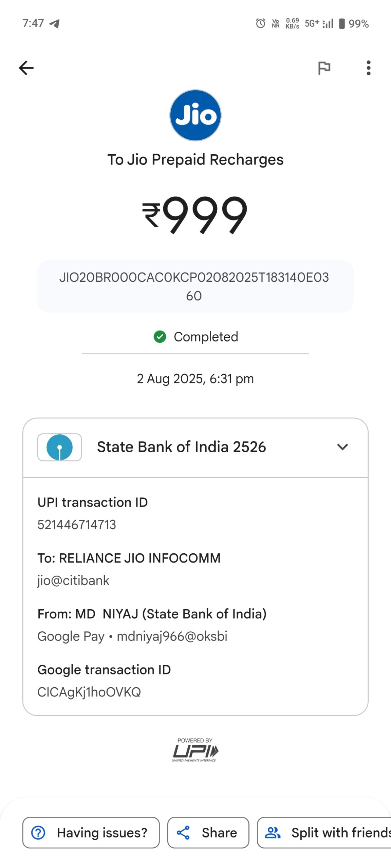391x868 pixels.
Task: Expand State Bank of India details chevron
Action: pyautogui.click(x=342, y=447)
